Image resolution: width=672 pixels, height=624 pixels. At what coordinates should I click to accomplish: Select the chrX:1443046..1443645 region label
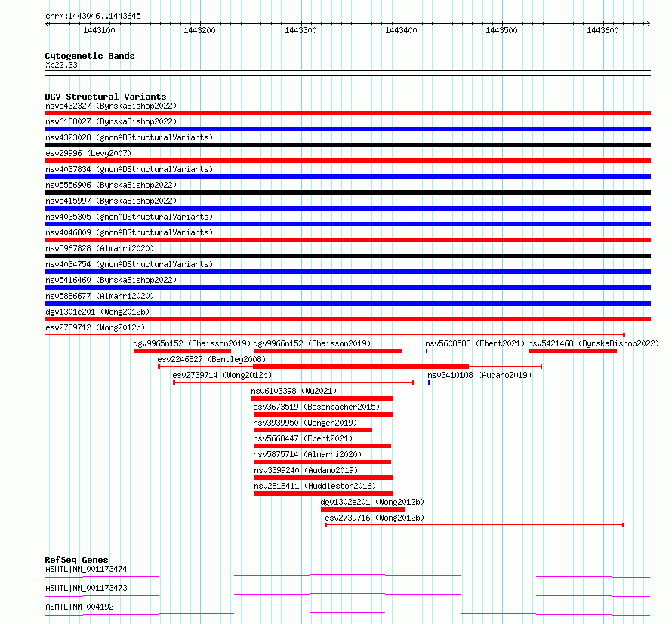tap(93, 17)
